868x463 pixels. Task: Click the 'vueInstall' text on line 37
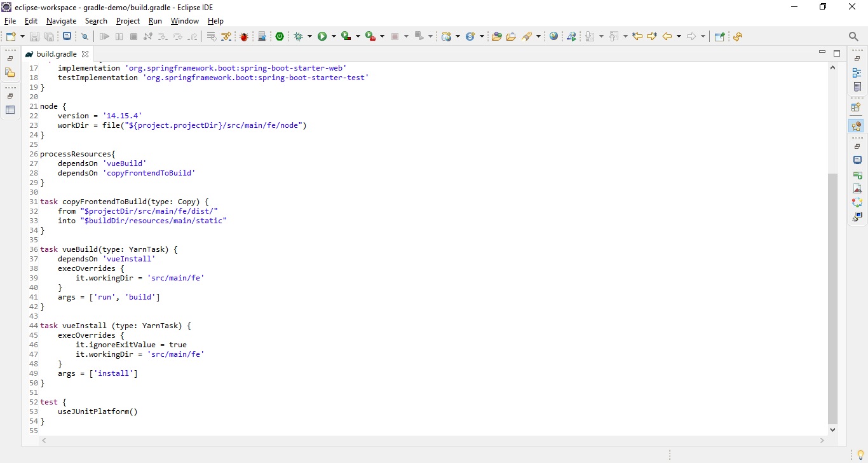129,259
